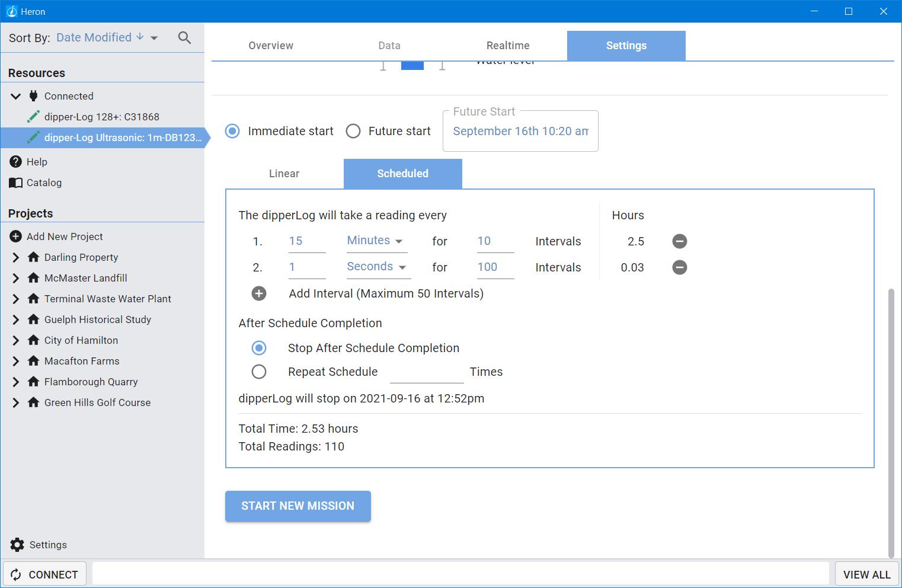
Task: Expand the Macafton Farms project
Action: tap(16, 361)
